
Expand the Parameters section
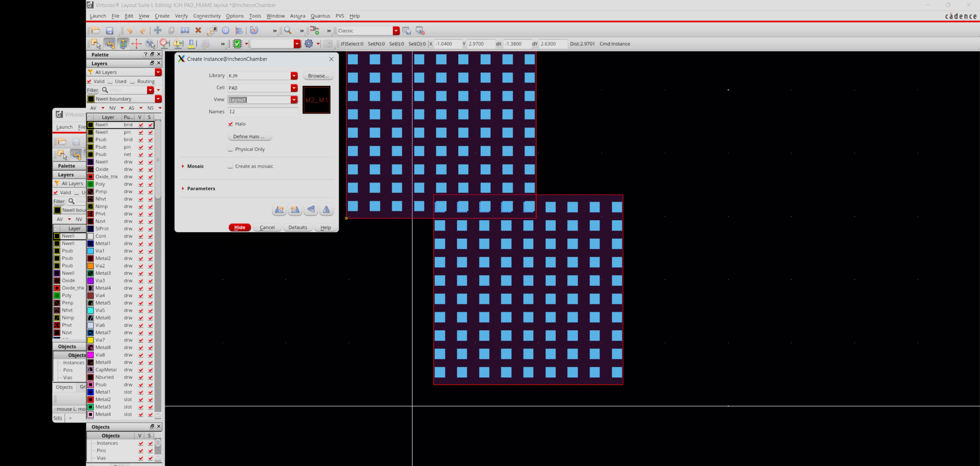click(183, 189)
